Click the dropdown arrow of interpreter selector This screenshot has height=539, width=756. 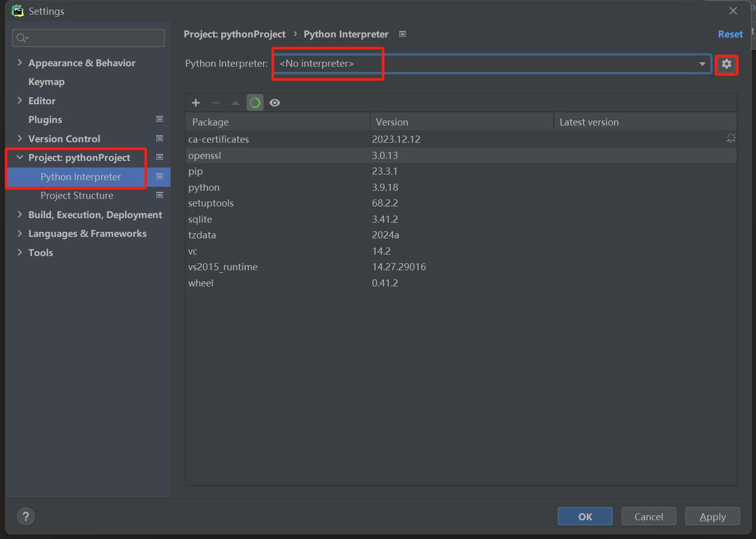(702, 64)
